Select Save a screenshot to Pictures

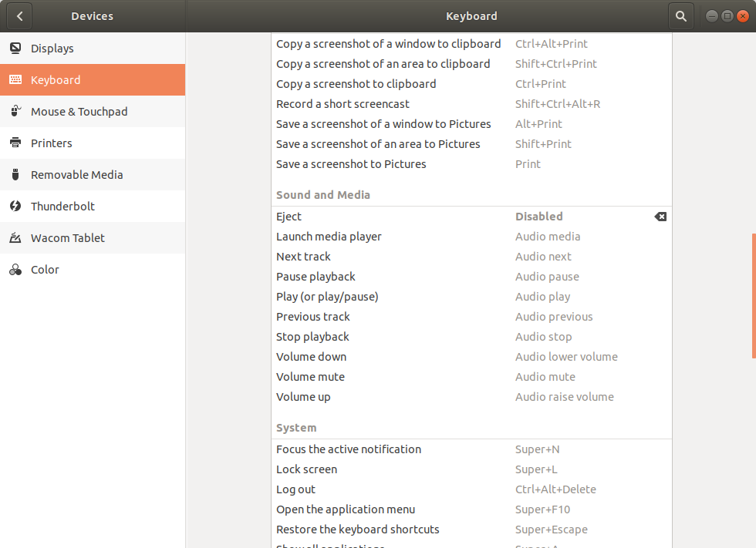coord(471,164)
